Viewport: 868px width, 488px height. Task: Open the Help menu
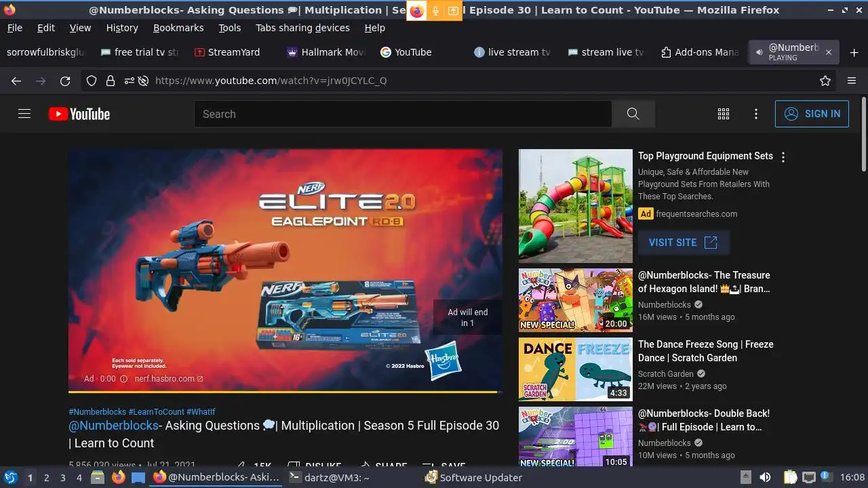[x=374, y=28]
